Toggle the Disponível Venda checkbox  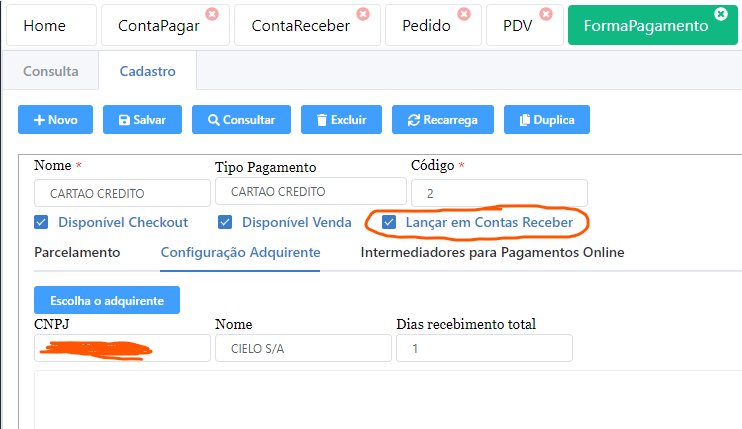click(225, 222)
